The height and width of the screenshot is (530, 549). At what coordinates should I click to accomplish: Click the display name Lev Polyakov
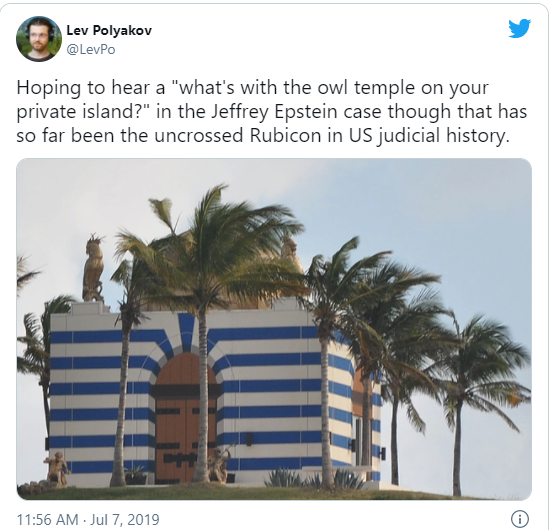(x=109, y=30)
